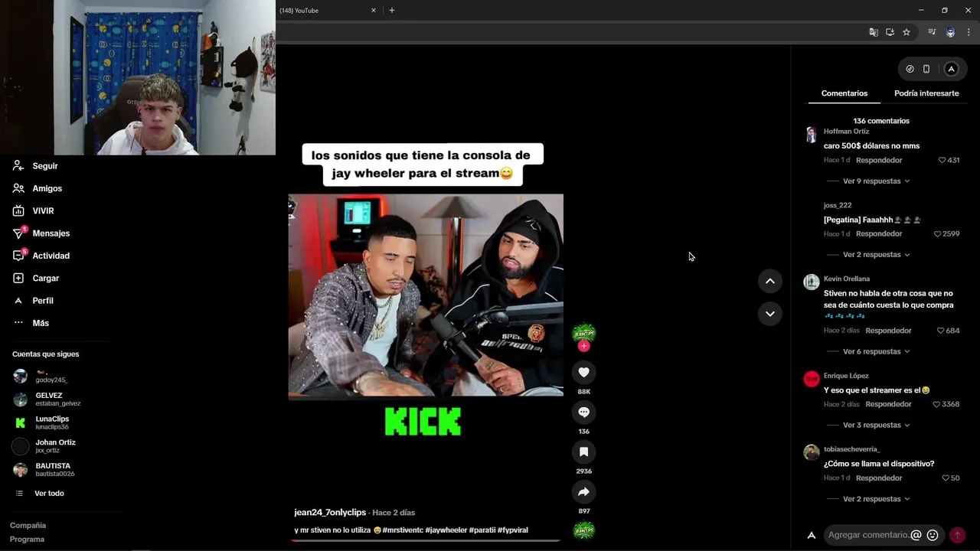Open GELVEZ followed account

point(46,399)
